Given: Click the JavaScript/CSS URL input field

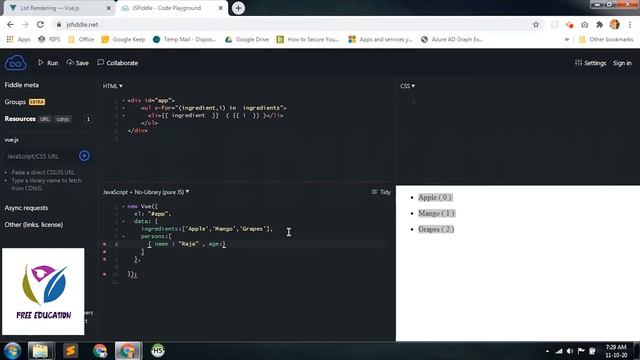Looking at the screenshot, I should (40, 156).
